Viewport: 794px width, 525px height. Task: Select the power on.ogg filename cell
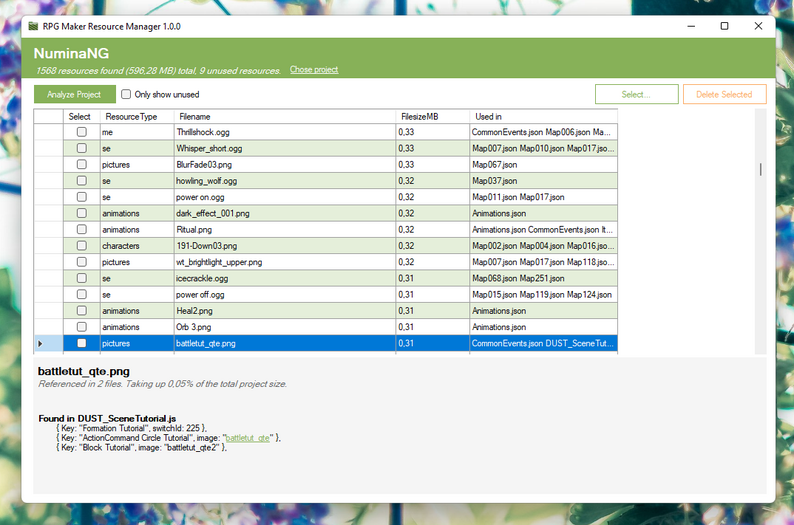coord(285,197)
